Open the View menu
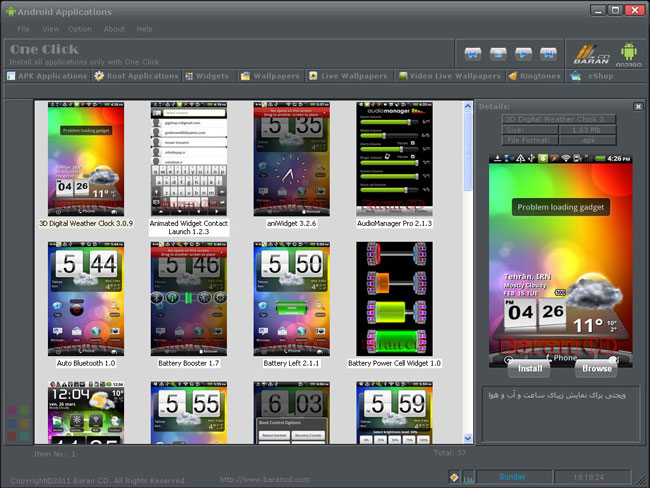The width and height of the screenshot is (650, 488). coord(51,29)
